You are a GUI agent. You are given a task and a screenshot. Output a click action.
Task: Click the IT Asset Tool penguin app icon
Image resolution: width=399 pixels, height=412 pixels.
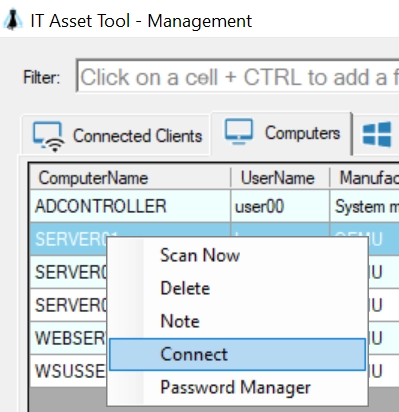click(13, 20)
